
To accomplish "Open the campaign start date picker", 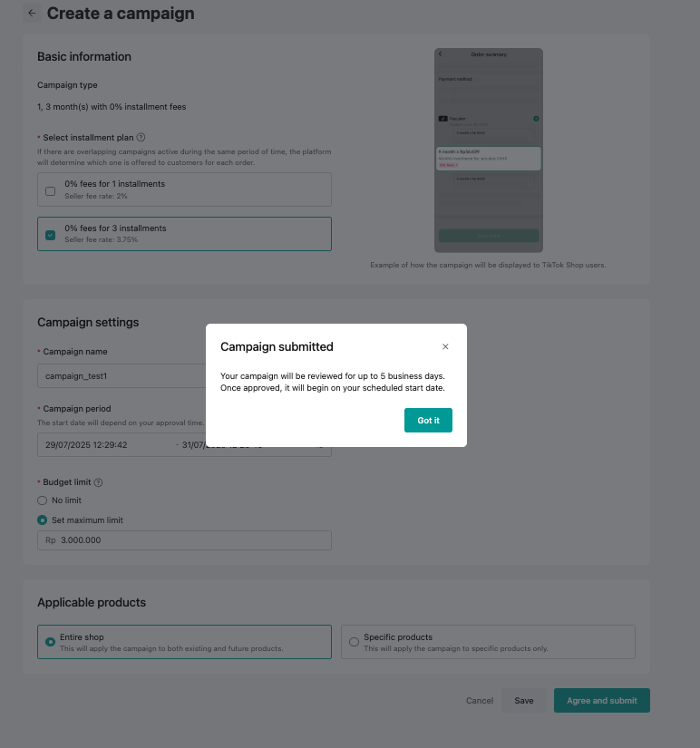I will [100, 445].
